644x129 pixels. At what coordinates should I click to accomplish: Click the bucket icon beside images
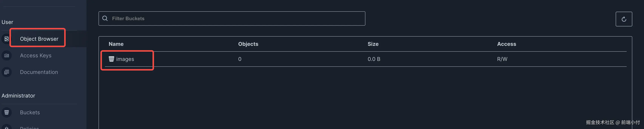point(111,59)
